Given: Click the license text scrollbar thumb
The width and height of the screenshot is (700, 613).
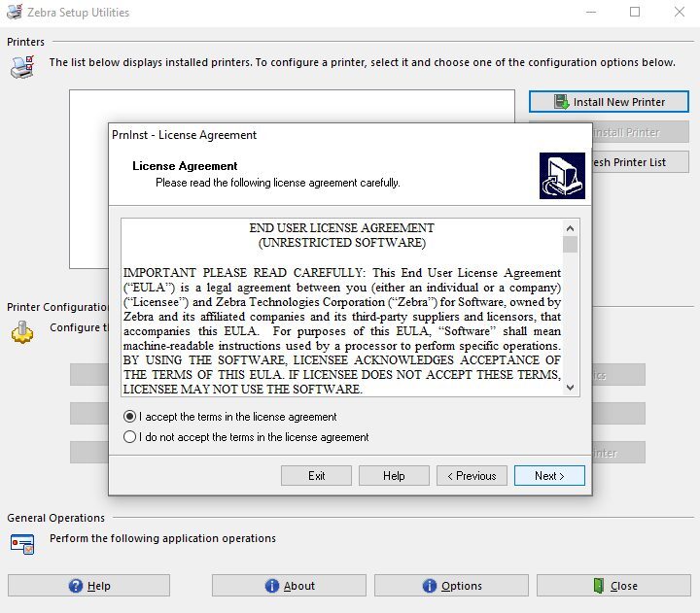Looking at the screenshot, I should [x=570, y=245].
